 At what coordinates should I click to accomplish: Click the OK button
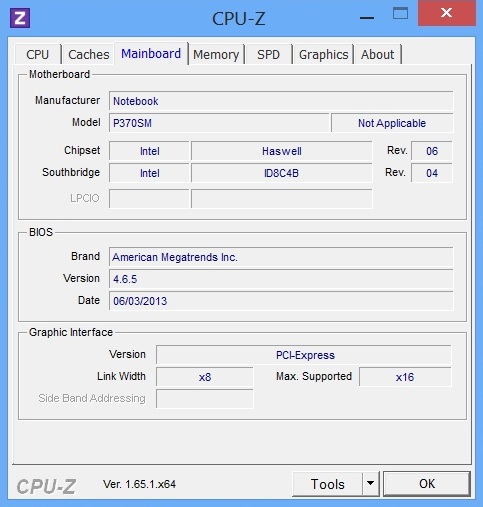coord(427,484)
